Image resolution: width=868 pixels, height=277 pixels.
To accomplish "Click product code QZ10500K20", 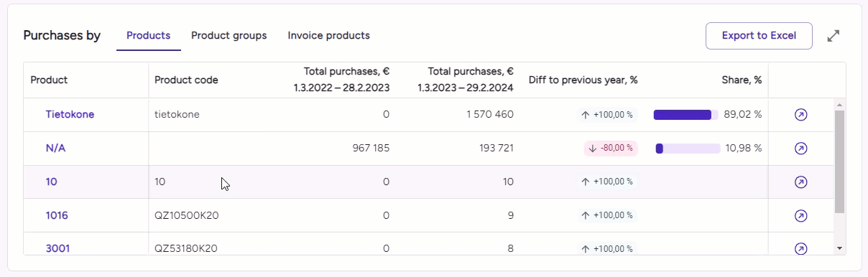I will (186, 215).
